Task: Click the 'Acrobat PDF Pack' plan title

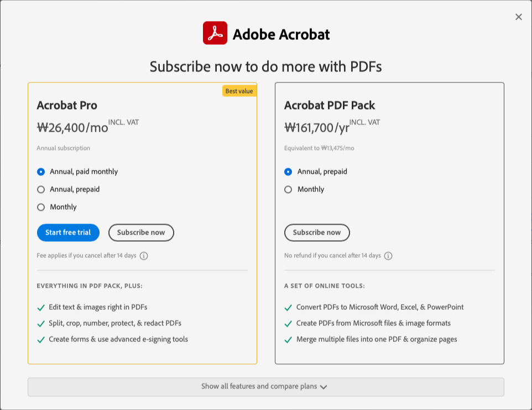Action: click(x=330, y=105)
